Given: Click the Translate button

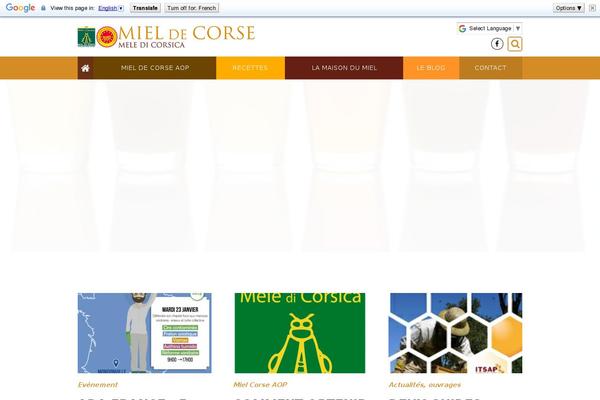Looking at the screenshot, I should (145, 8).
